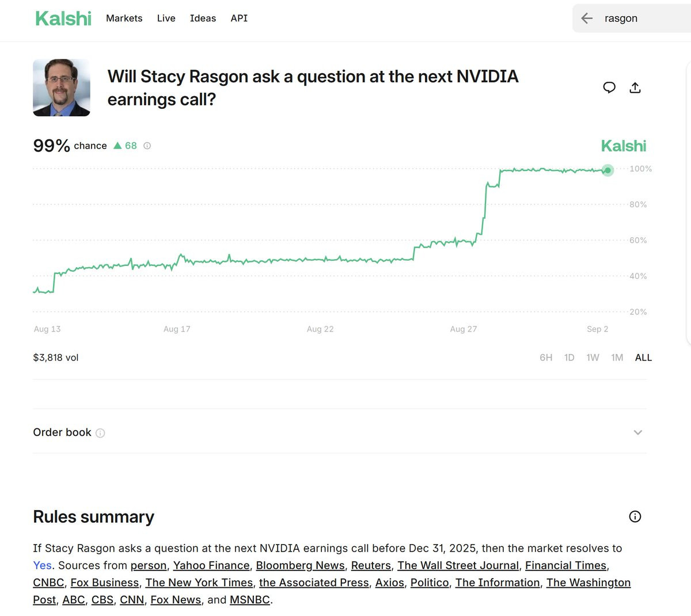
Task: Choose the 1M chart timeframe
Action: click(617, 358)
